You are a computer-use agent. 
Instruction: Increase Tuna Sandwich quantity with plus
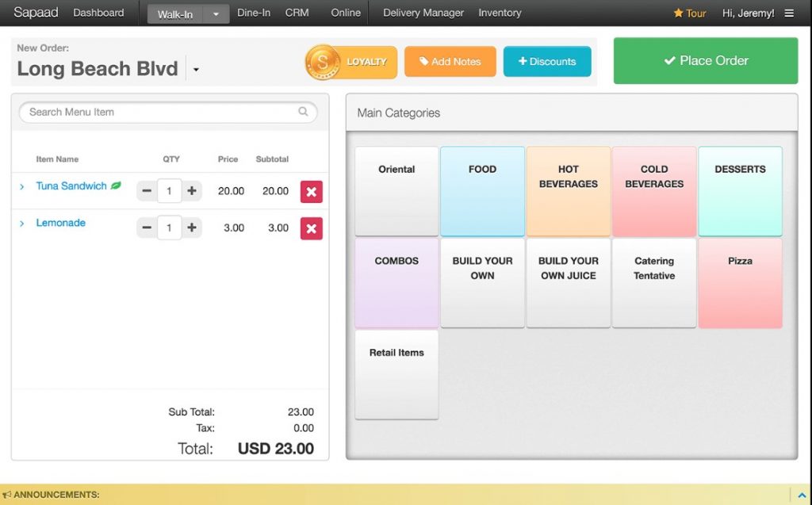point(192,190)
